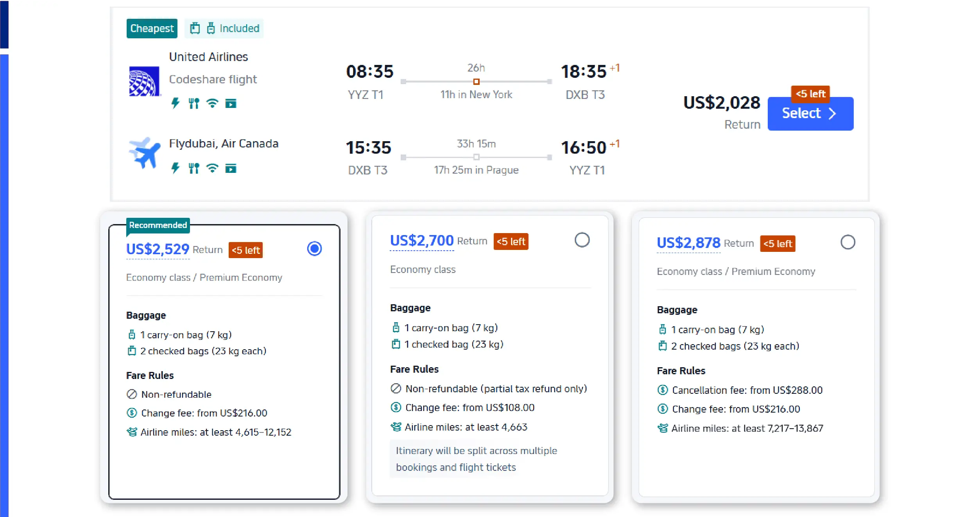Click the 33h 15m duration label

point(476,144)
